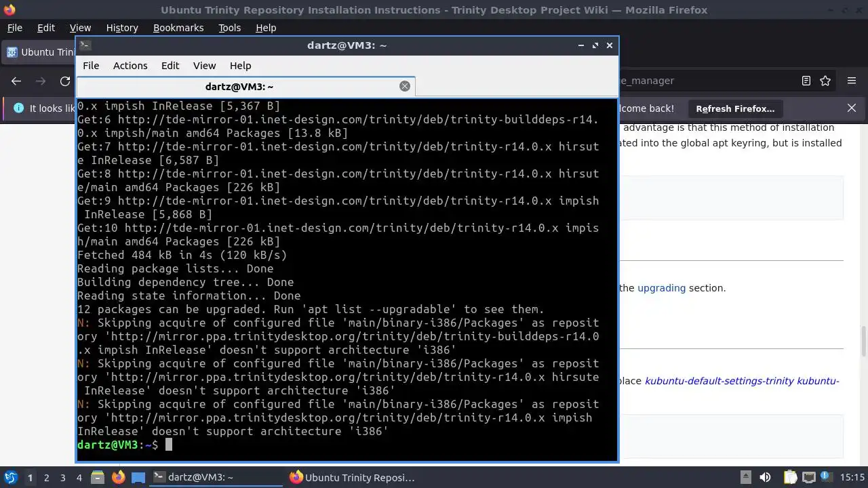868x488 pixels.
Task: Select workspace 1 in the panel
Action: point(30,478)
